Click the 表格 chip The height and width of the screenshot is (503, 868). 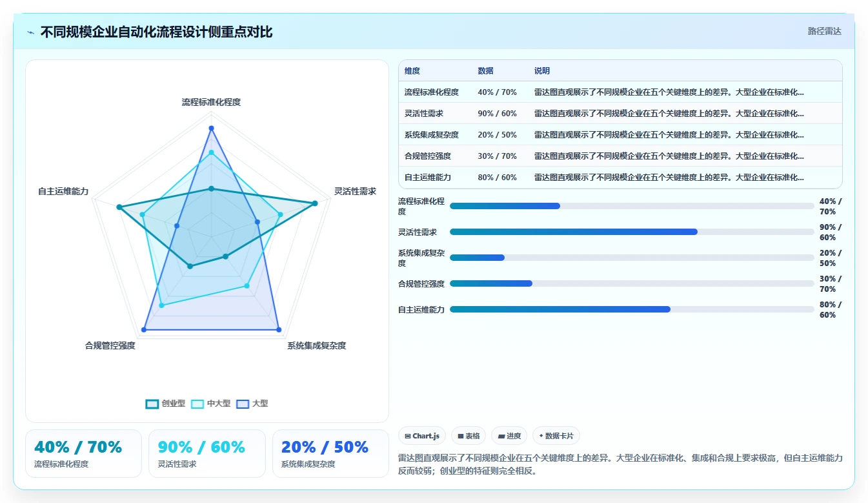point(469,436)
